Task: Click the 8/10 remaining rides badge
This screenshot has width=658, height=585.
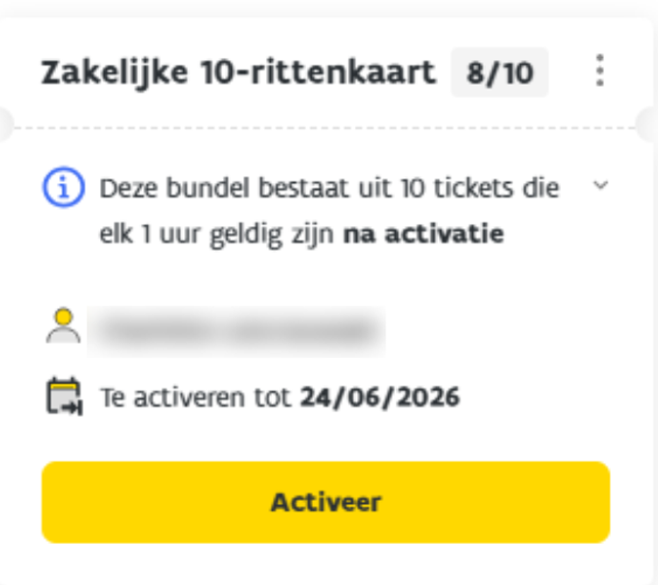Action: 499,72
